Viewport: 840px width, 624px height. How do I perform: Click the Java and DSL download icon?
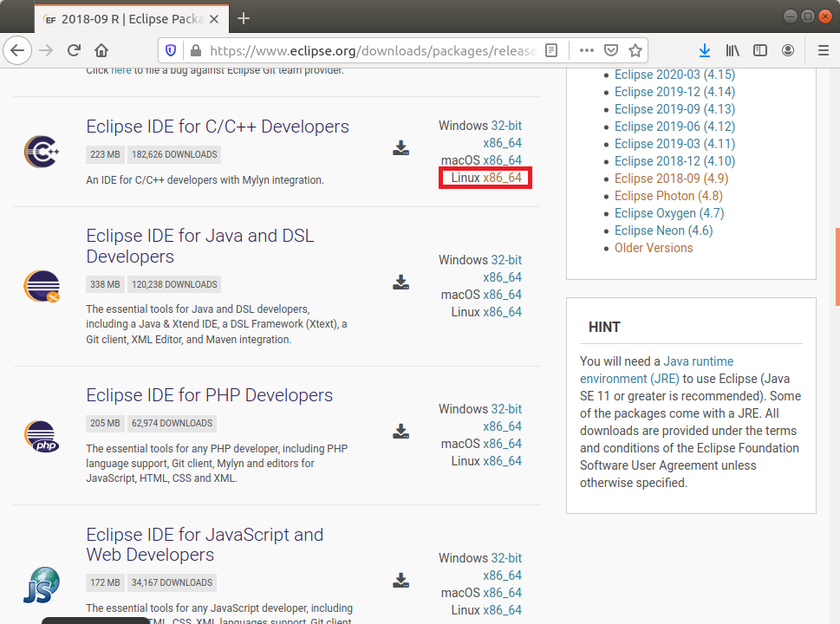pos(400,283)
